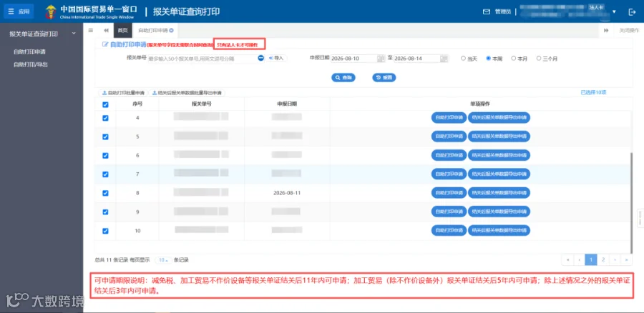Toggle the sidebar hamburger icon beside tabs

pos(91,30)
